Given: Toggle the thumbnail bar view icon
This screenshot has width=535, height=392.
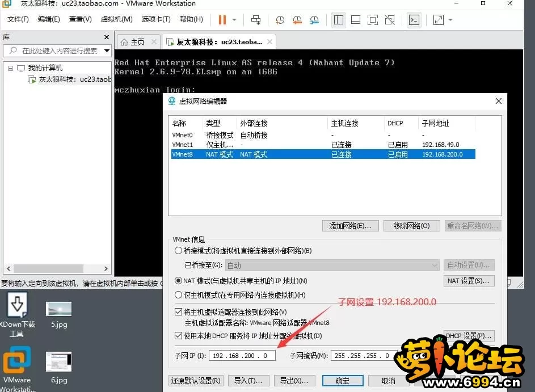Looking at the screenshot, I should click(356, 20).
